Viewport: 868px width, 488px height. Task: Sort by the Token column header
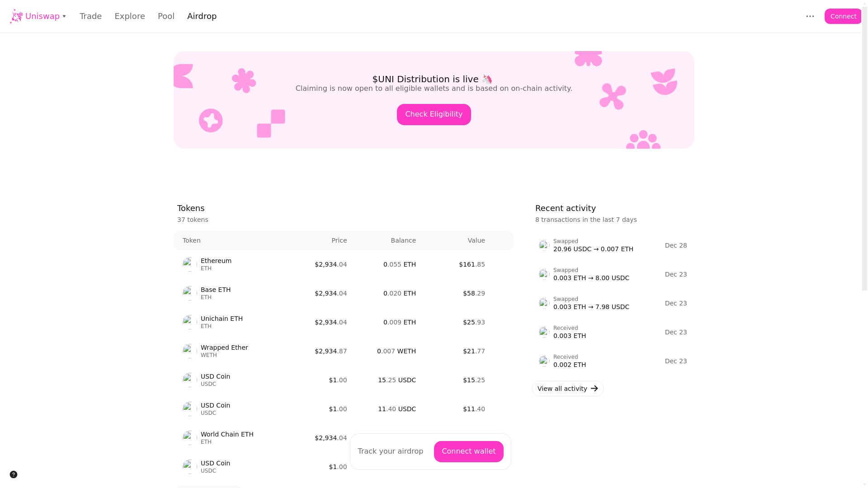pyautogui.click(x=192, y=240)
